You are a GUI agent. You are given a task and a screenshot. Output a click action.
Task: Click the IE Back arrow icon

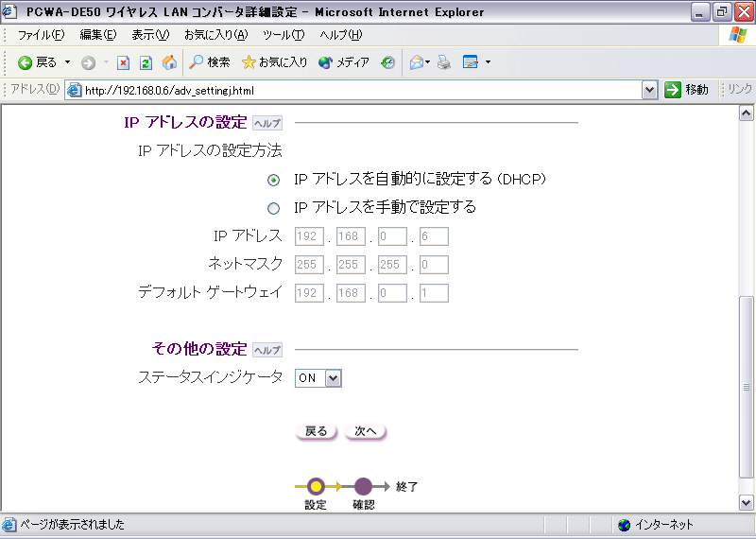point(26,62)
